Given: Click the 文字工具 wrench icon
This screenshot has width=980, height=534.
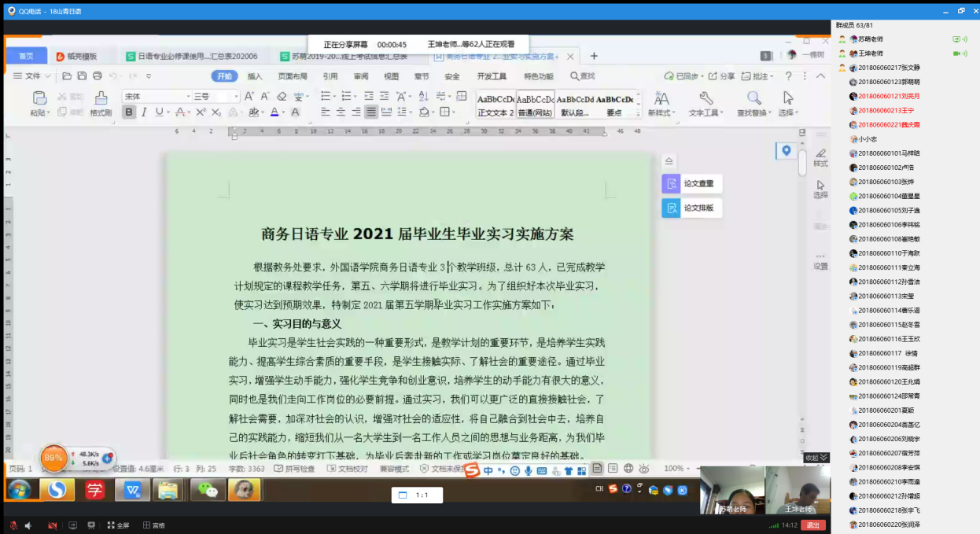Looking at the screenshot, I should (706, 98).
